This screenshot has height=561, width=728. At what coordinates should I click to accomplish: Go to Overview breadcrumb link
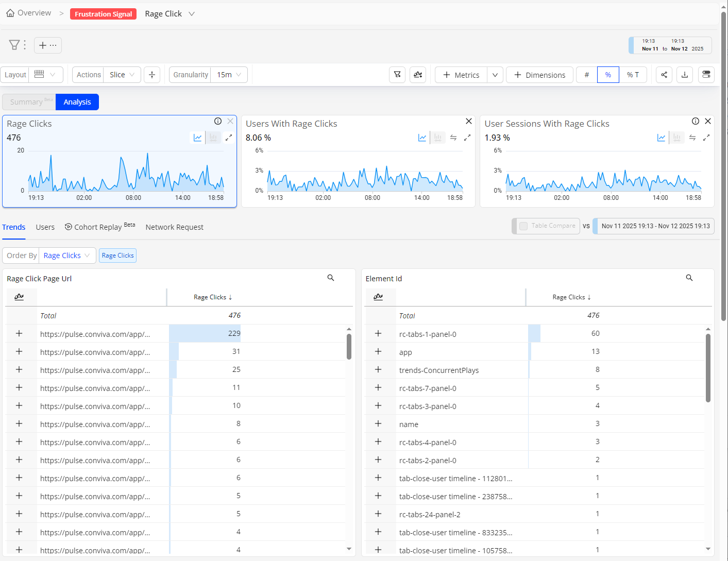pyautogui.click(x=29, y=13)
